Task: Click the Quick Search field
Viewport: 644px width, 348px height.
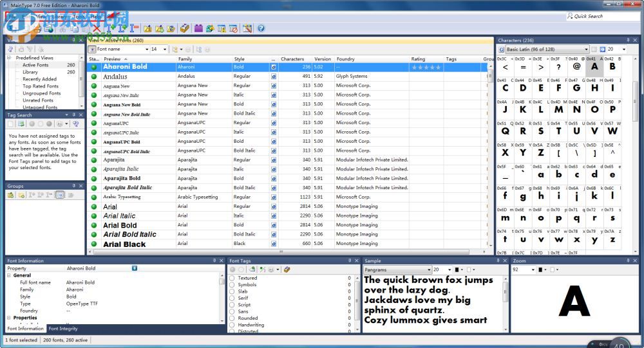Action: click(x=602, y=16)
